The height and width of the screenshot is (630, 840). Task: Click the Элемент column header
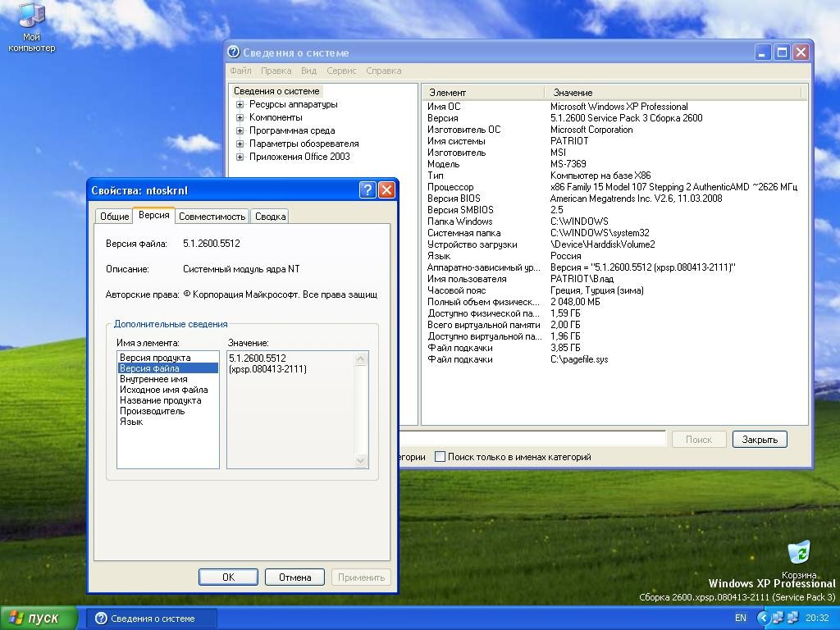(483, 92)
